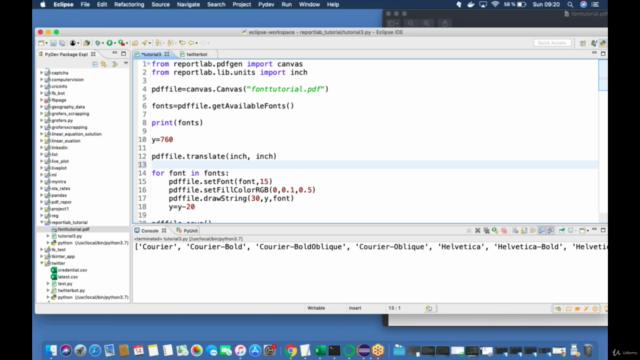Viewport: 640px width, 360px height.
Task: Open Chrome from the Dock
Action: coord(291,350)
